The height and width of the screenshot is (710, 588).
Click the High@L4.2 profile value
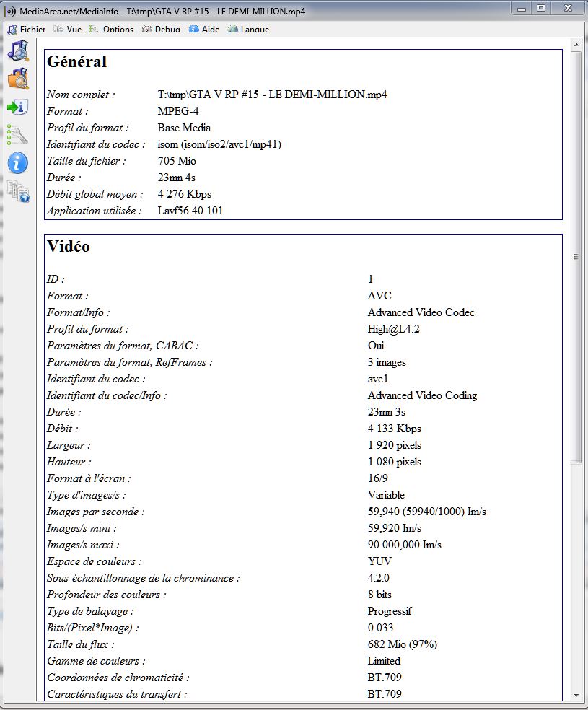(x=393, y=329)
